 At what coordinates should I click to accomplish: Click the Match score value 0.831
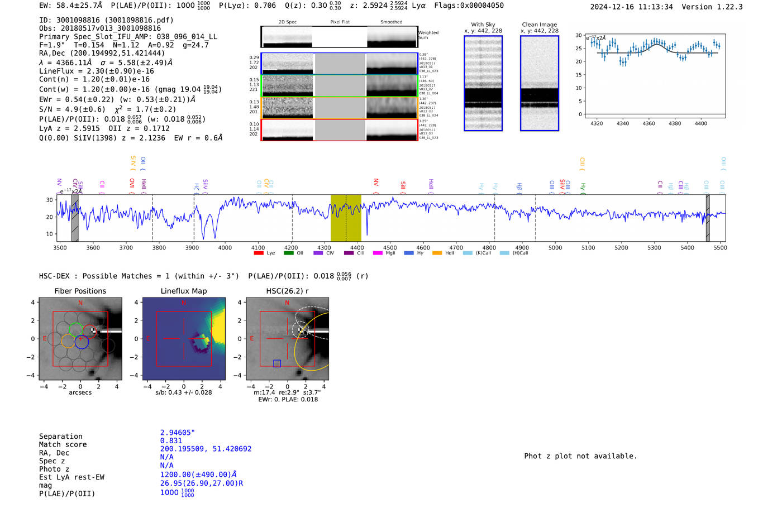(171, 440)
